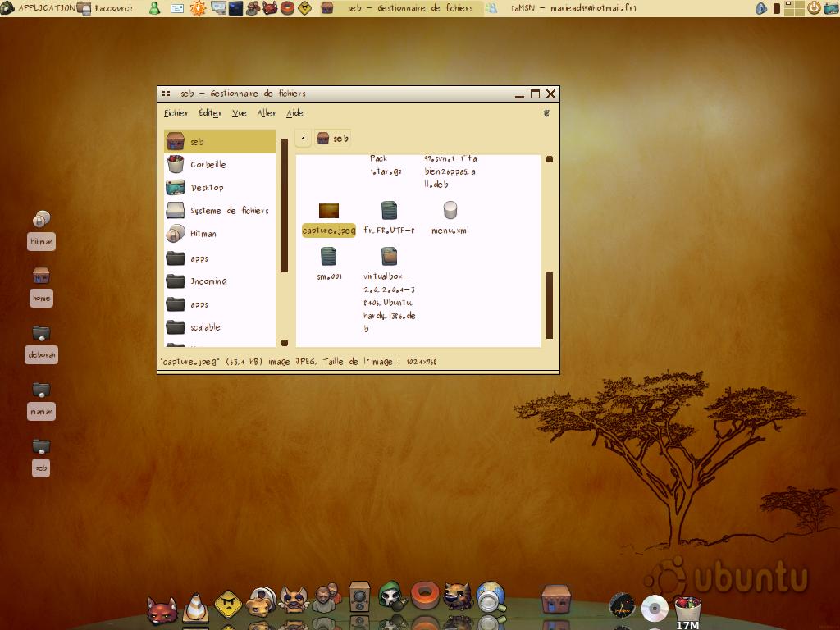Open the Raccourcis panel menu
The width and height of the screenshot is (840, 630).
point(106,8)
